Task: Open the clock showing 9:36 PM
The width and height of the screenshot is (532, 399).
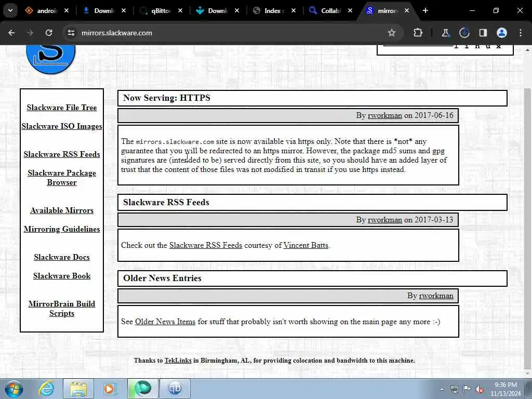Action: click(x=506, y=389)
